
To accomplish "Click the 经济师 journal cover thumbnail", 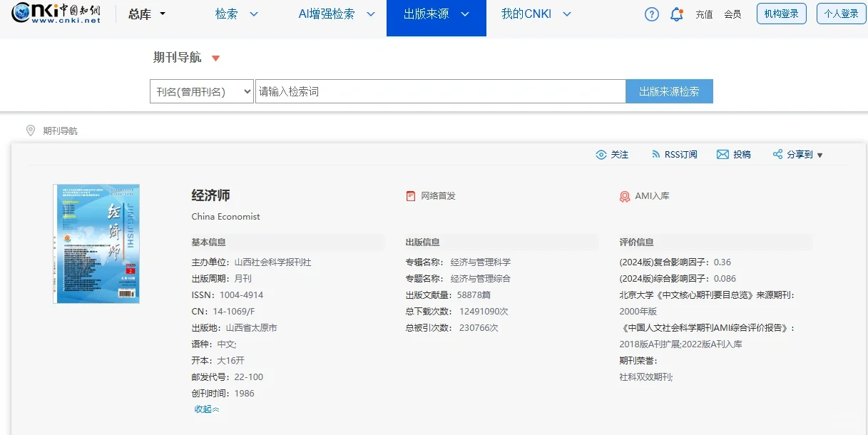I will click(x=96, y=244).
